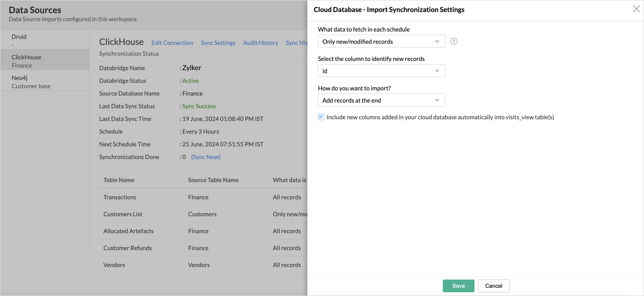Open the Edit Connection link
The width and height of the screenshot is (644, 296).
[172, 43]
